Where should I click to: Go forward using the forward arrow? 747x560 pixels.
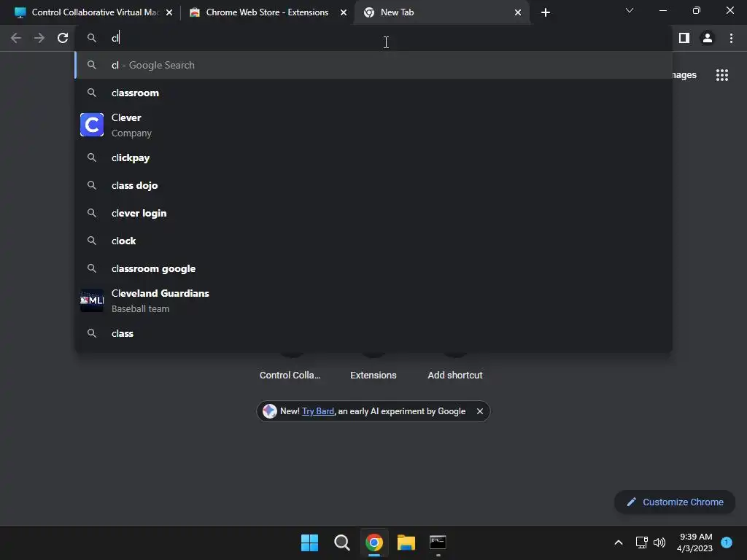(x=39, y=38)
